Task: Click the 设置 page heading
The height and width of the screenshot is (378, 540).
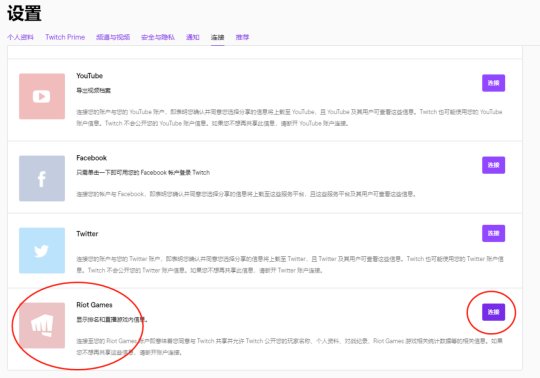Action: click(24, 13)
